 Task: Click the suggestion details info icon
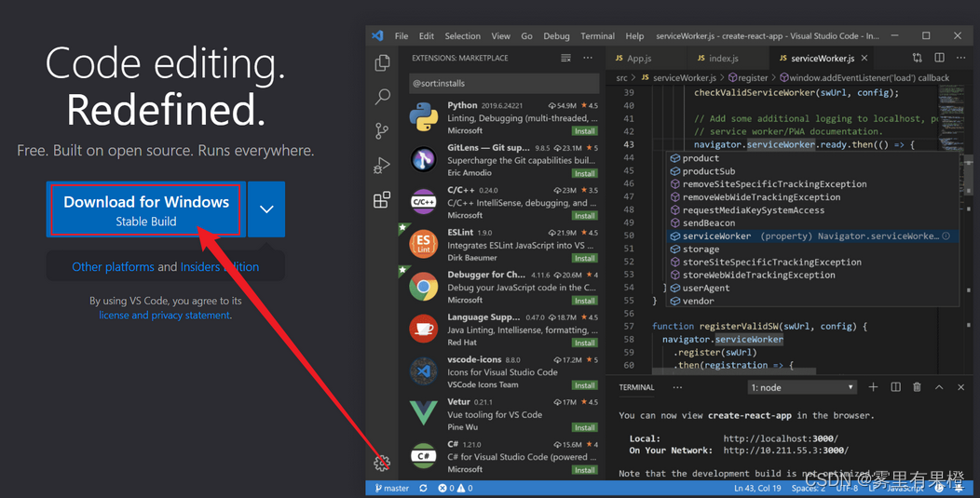tap(946, 236)
